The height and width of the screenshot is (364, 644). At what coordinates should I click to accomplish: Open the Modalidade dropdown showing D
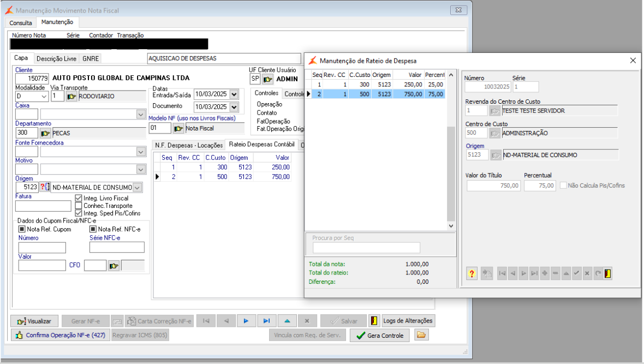coord(44,97)
